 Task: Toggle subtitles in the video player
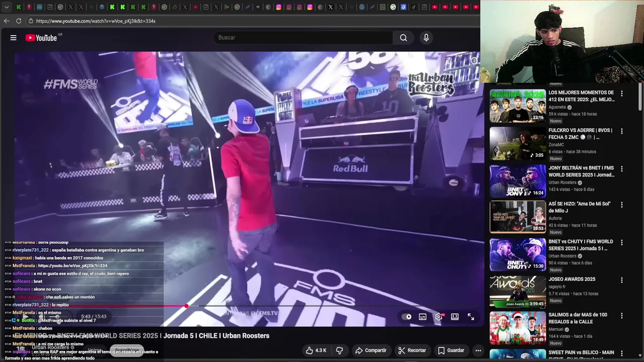tap(423, 317)
